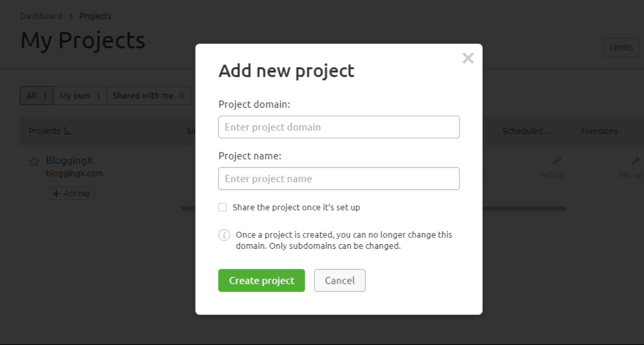Open the Limits panel
The width and height of the screenshot is (644, 345).
pyautogui.click(x=621, y=47)
